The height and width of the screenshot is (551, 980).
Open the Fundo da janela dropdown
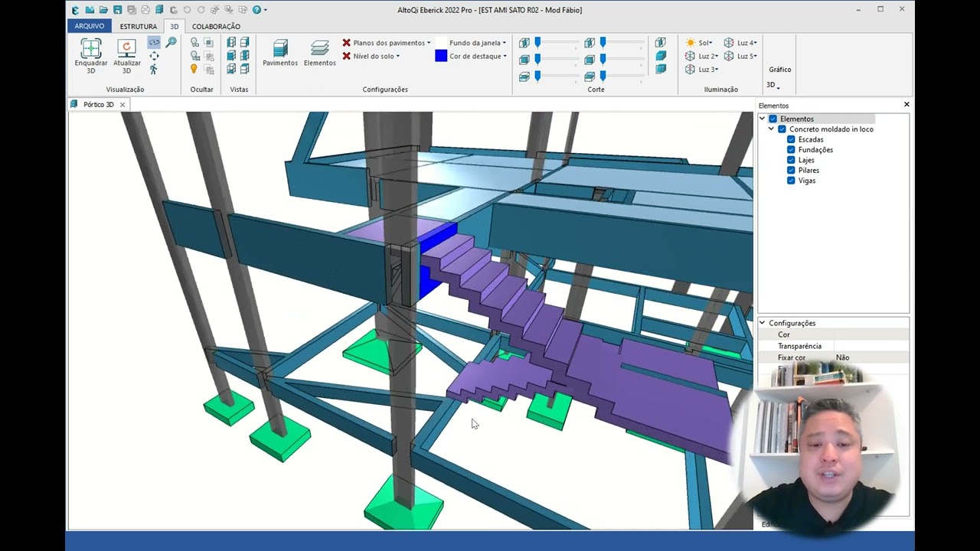tap(504, 43)
